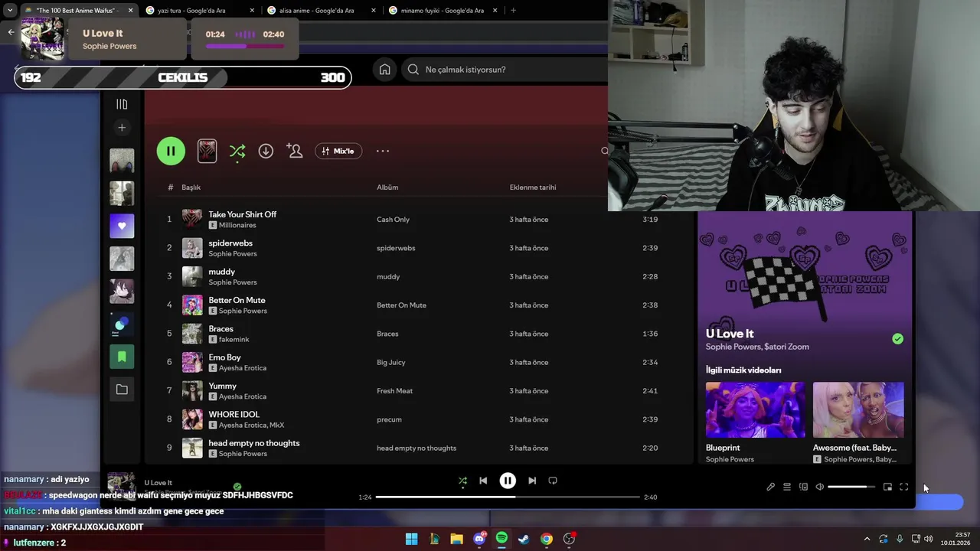This screenshot has width=980, height=551.
Task: Open the green bookmark Episodes item in sidebar
Action: pos(122,357)
